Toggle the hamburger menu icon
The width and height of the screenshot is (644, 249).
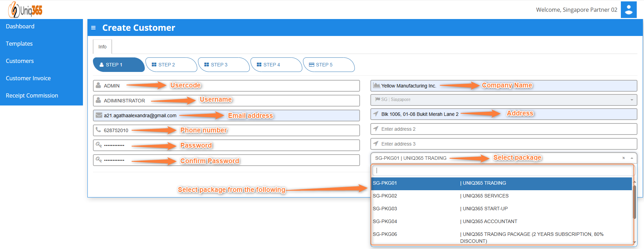[x=93, y=28]
